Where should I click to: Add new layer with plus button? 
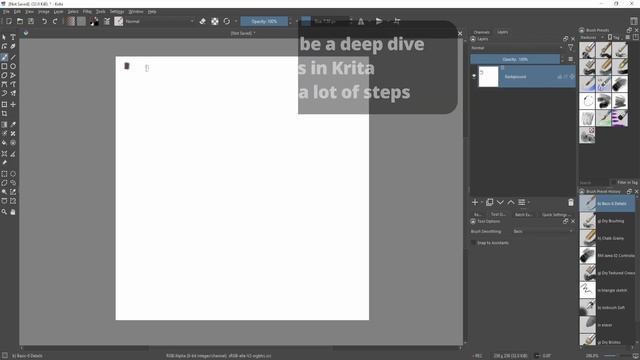point(475,202)
